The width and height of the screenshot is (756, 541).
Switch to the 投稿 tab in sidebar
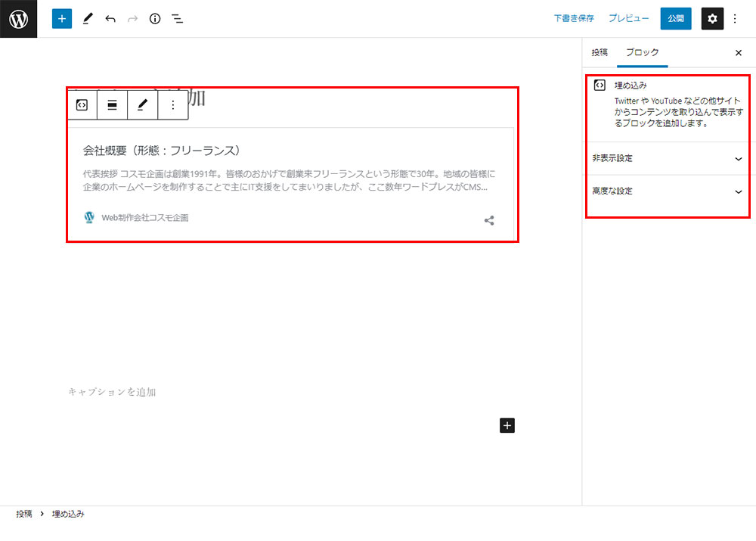coord(600,53)
